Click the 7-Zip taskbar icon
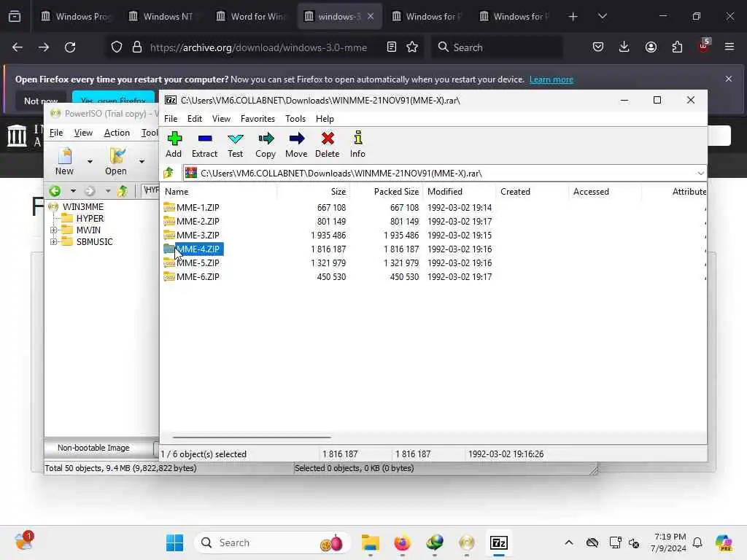747x560 pixels. tap(499, 542)
